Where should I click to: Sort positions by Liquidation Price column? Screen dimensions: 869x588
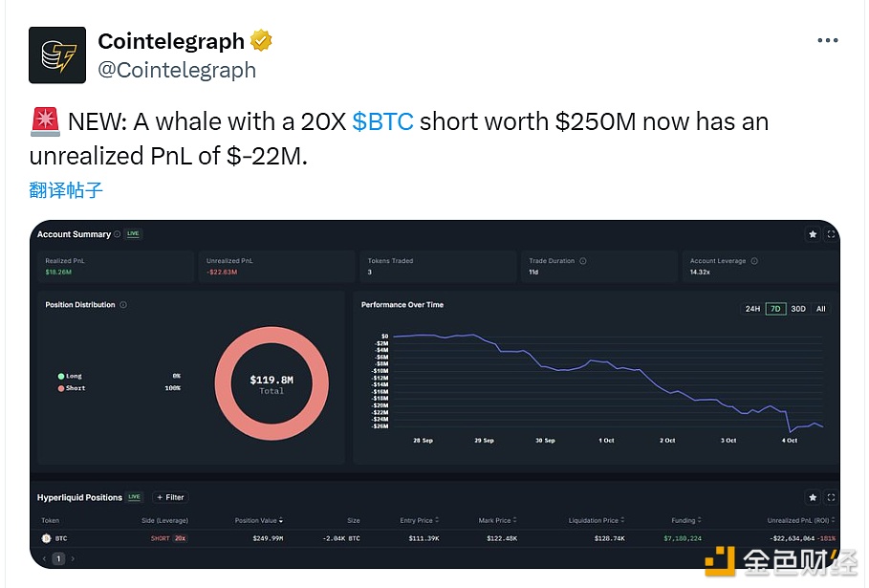pyautogui.click(x=597, y=520)
